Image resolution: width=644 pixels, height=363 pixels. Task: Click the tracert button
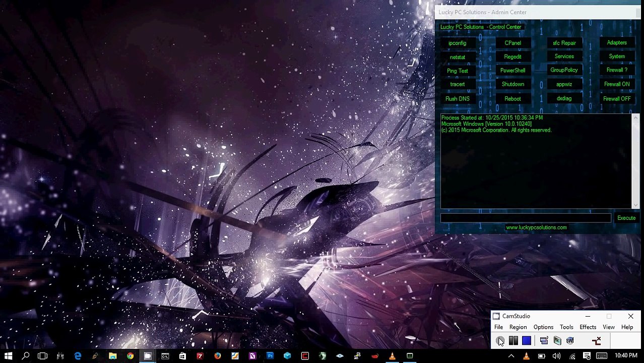click(458, 85)
